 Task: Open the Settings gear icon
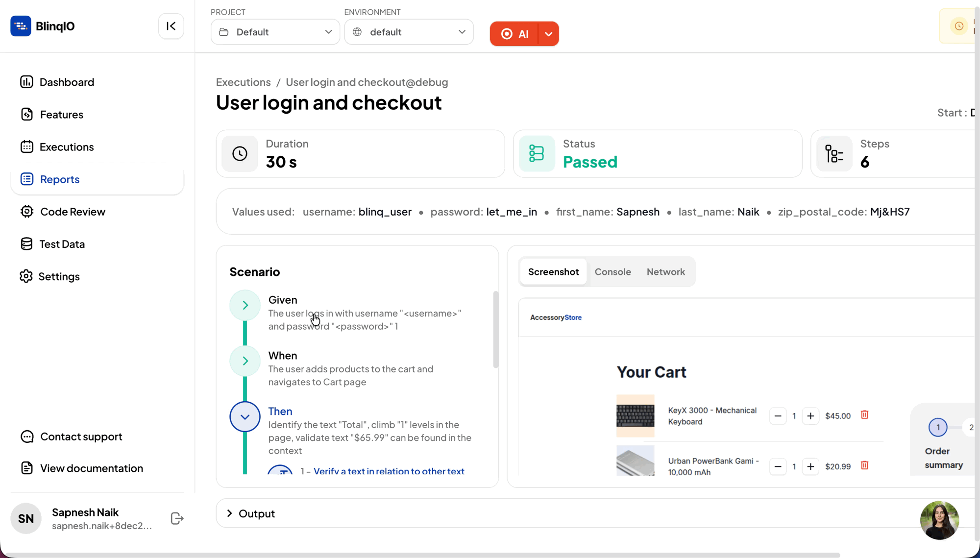coord(26,276)
